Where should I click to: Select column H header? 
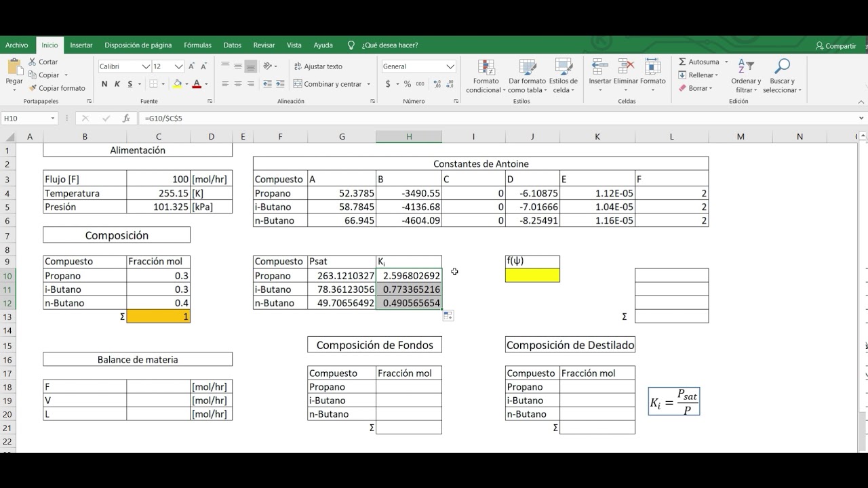point(409,137)
